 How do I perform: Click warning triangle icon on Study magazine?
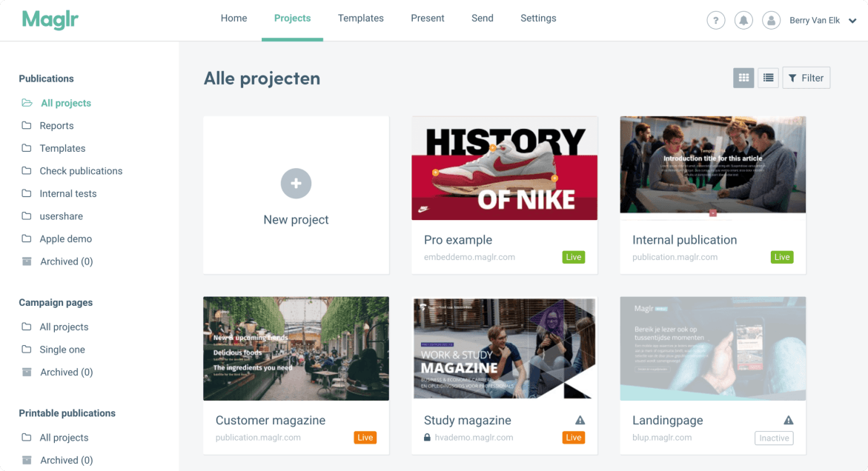[580, 420]
